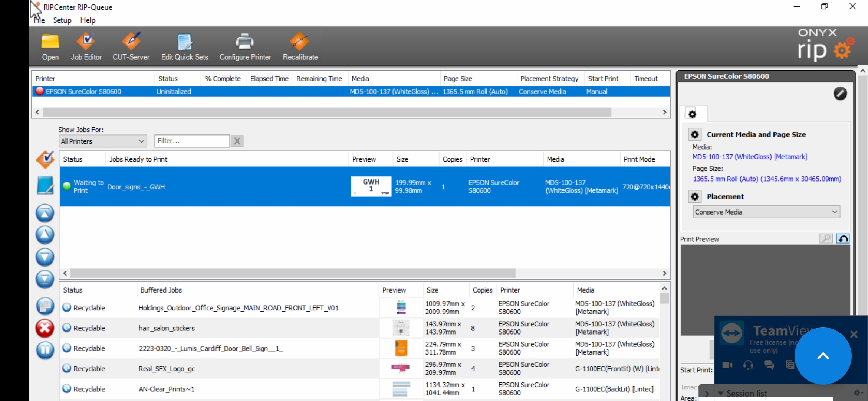Select the hair_salon_stickers buffered job
This screenshot has width=868, height=401.
(359, 328)
